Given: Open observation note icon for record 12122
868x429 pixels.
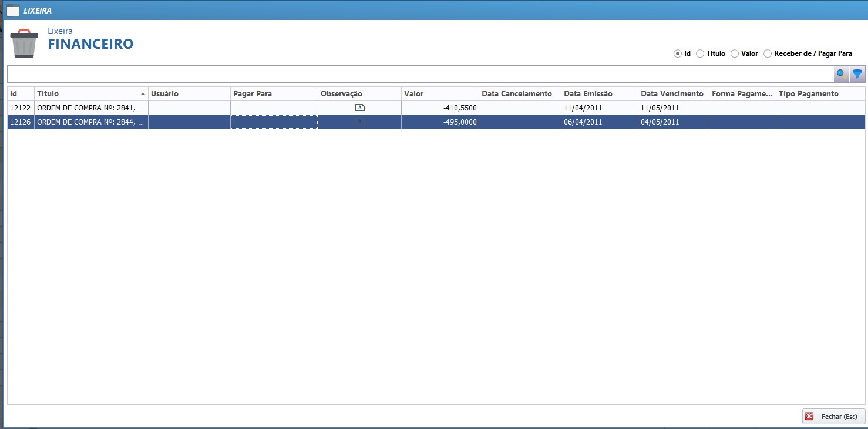Looking at the screenshot, I should point(360,108).
